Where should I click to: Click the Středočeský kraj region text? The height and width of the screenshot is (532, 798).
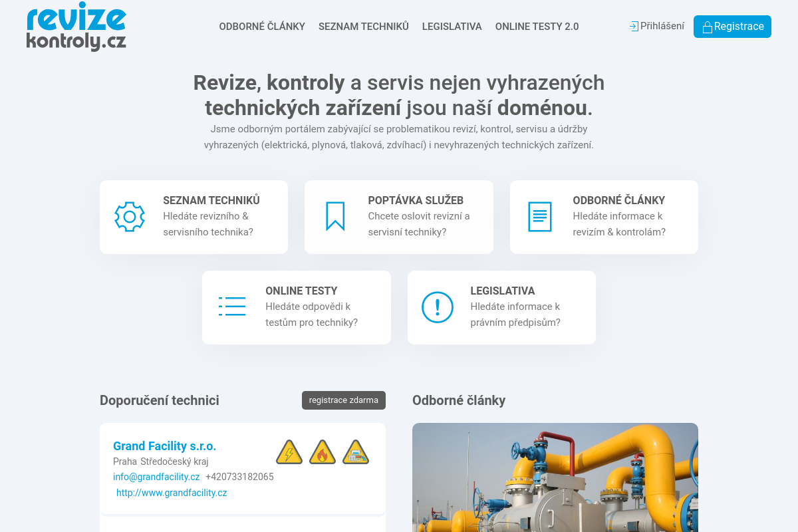pos(174,462)
